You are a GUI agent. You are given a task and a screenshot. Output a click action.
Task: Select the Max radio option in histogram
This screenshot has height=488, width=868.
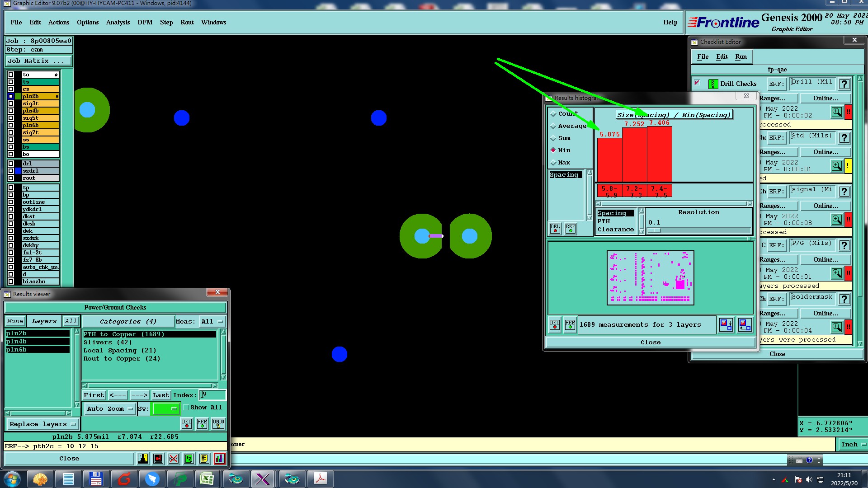click(553, 163)
